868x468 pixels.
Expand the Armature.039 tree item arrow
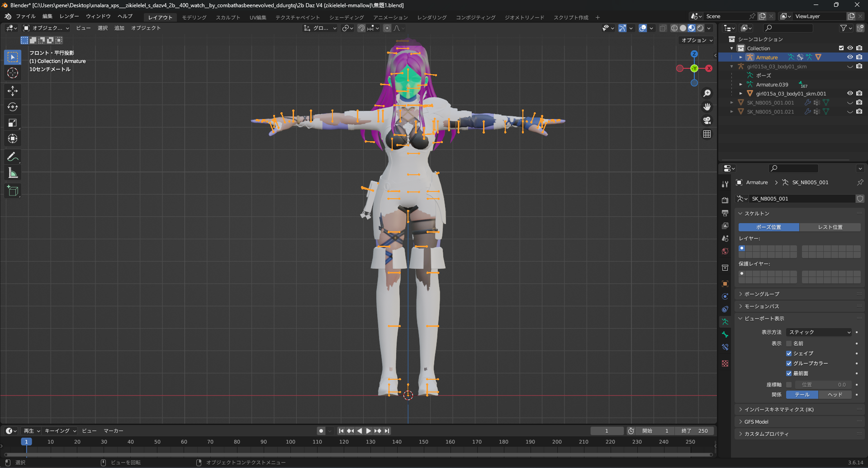(x=740, y=85)
